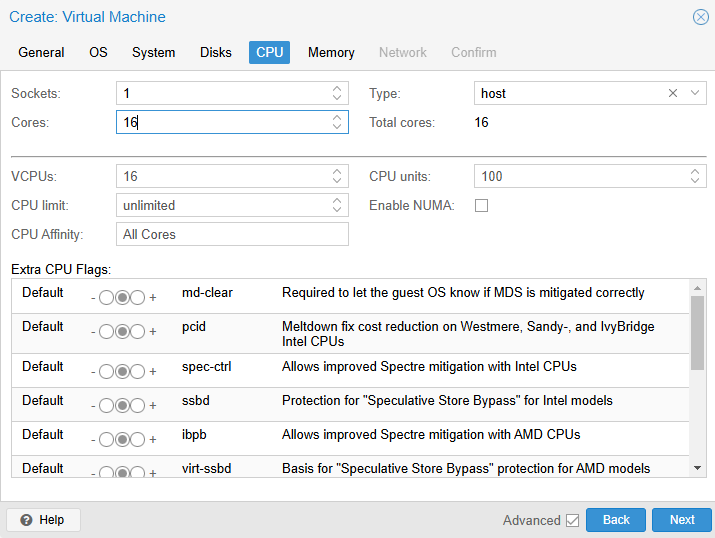Screen dimensions: 715x538
Task: Decrease the Cores value using spinner
Action: (337, 127)
